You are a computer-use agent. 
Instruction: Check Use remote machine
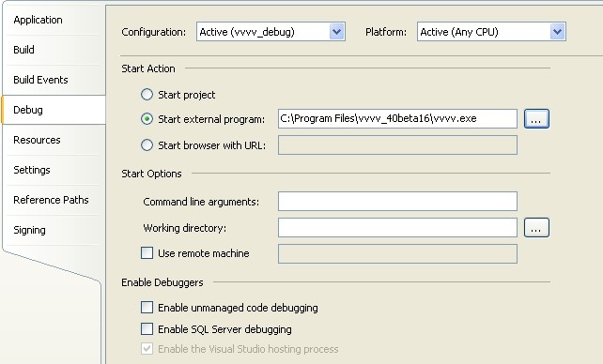tap(147, 253)
